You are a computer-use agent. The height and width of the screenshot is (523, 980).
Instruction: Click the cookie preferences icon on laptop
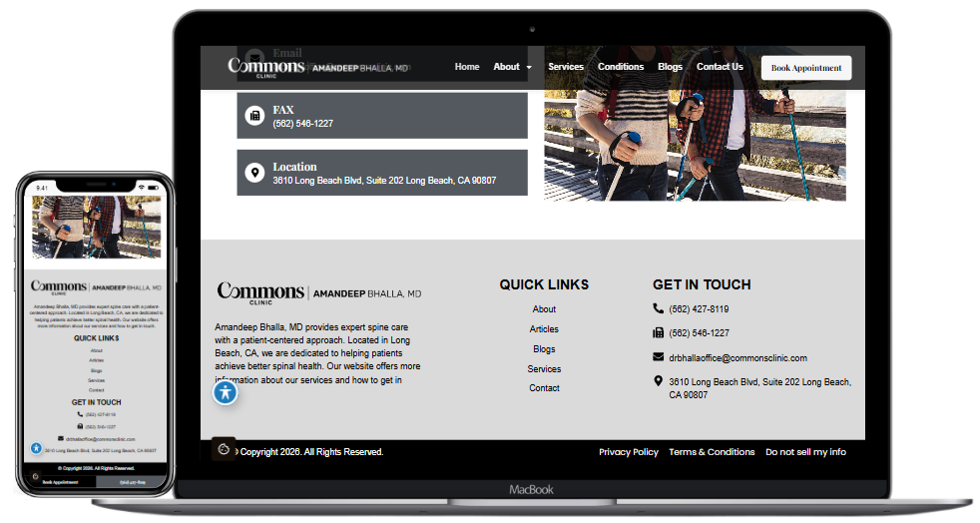coord(224,449)
